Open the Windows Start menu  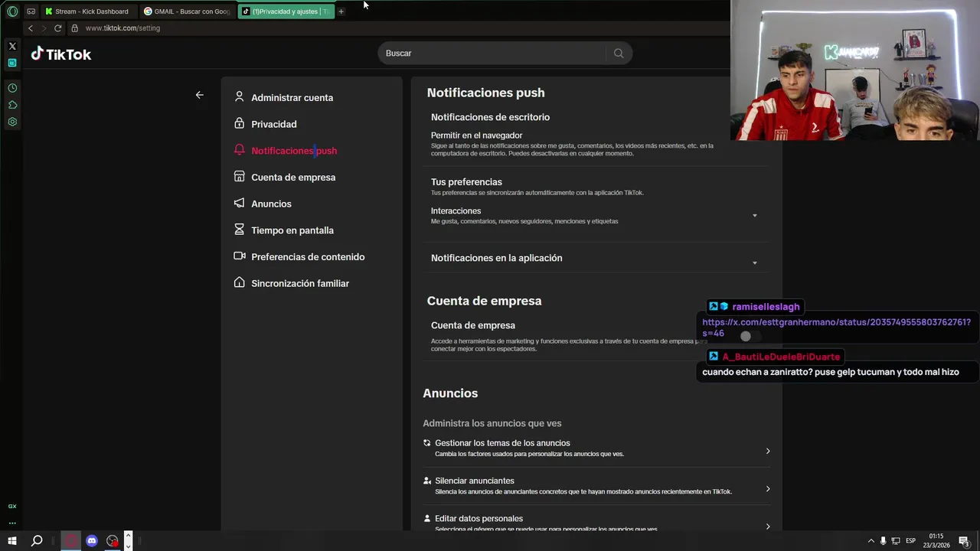11,541
